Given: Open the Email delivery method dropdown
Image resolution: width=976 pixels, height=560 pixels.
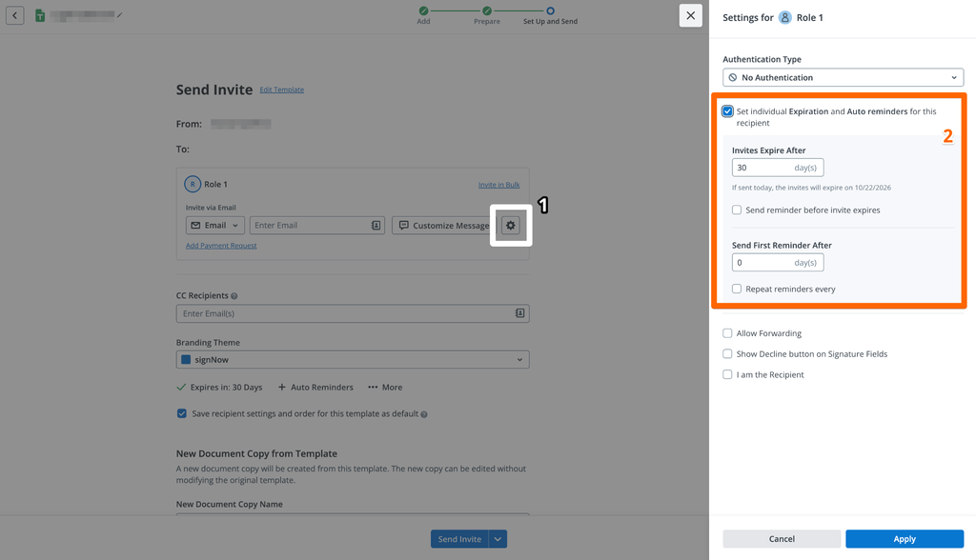Looking at the screenshot, I should point(214,226).
